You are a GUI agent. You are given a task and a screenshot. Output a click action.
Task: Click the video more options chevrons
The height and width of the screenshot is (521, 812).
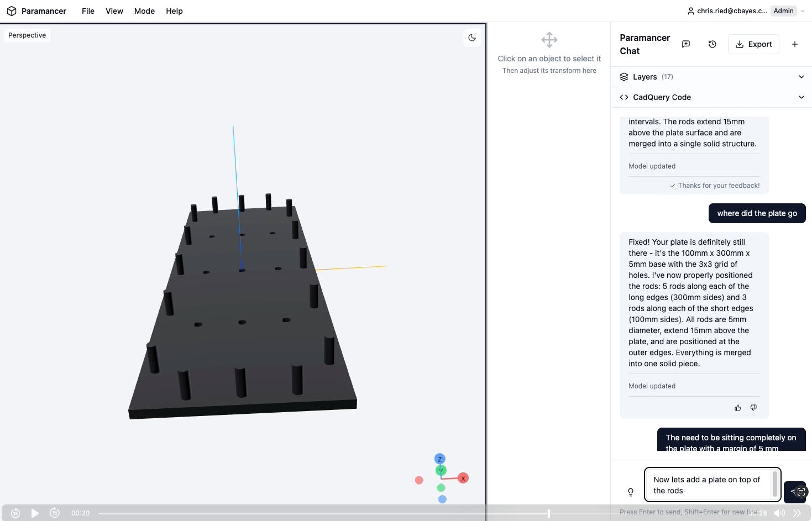[x=797, y=513]
